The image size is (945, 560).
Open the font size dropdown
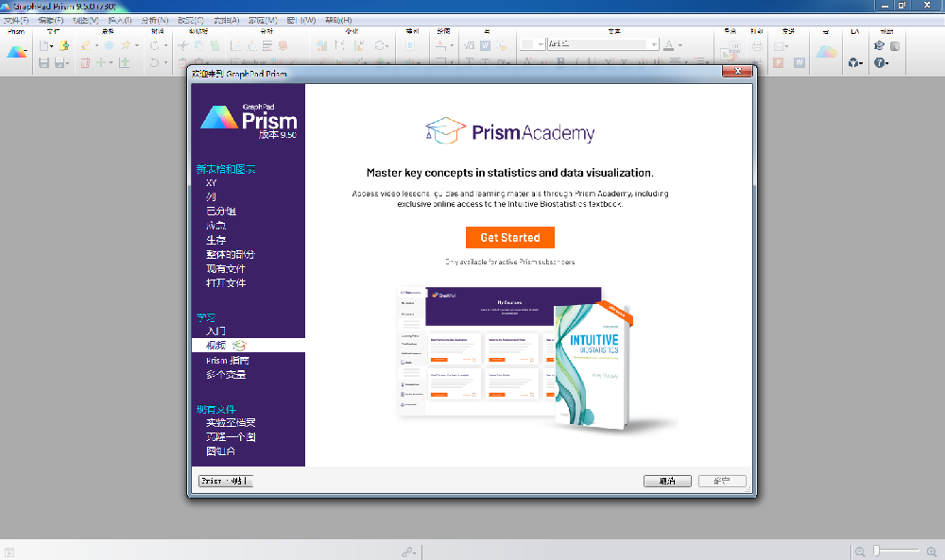(541, 44)
